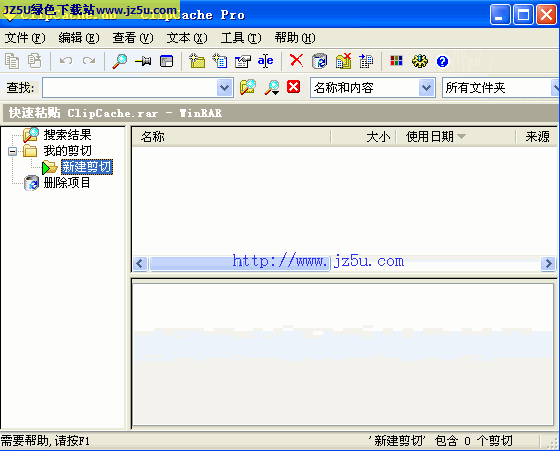Viewport: 560px width, 451px height.
Task: Clear search with the red X box
Action: (x=294, y=87)
